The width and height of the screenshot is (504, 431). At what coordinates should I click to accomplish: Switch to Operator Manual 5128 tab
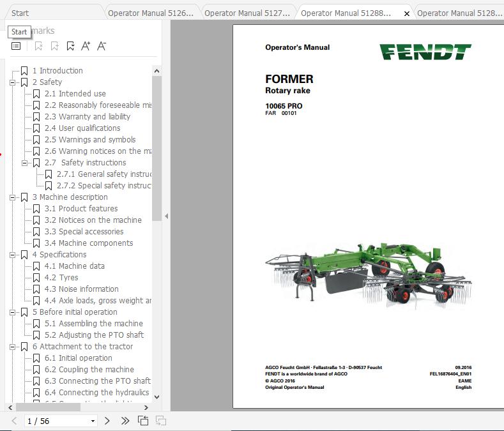(x=459, y=13)
